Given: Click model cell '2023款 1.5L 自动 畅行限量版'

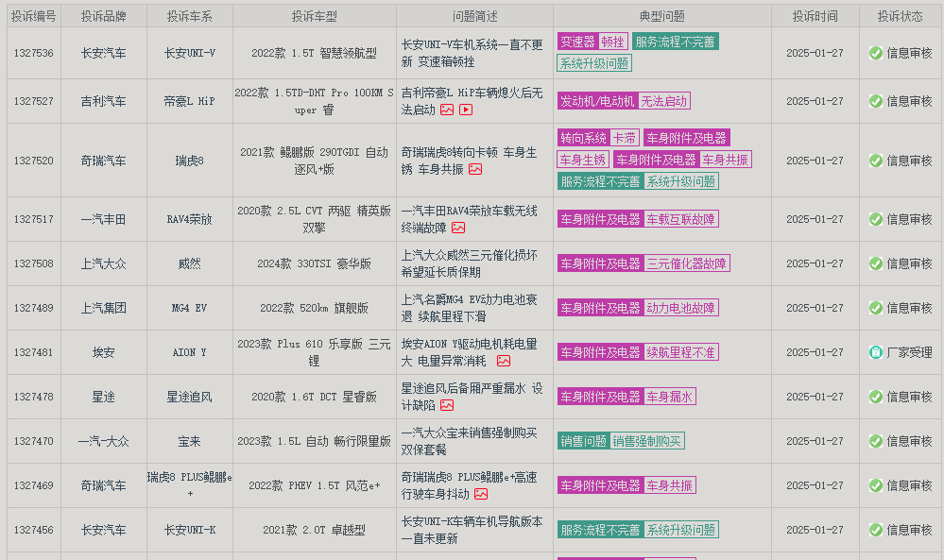Looking at the screenshot, I should click(315, 441).
